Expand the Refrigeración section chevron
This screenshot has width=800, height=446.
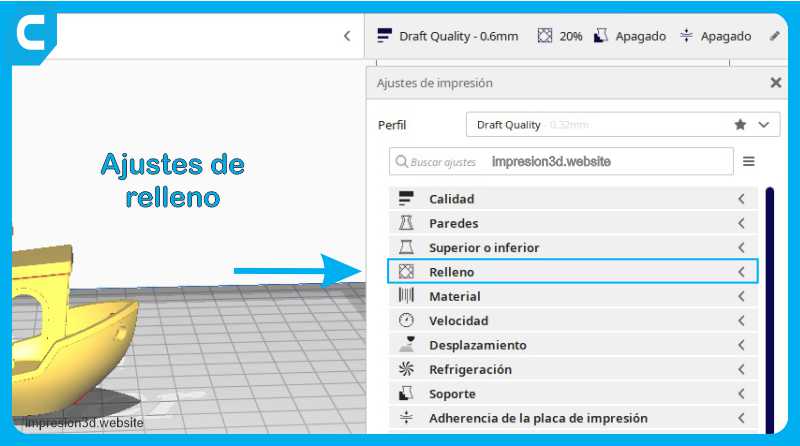(x=741, y=369)
